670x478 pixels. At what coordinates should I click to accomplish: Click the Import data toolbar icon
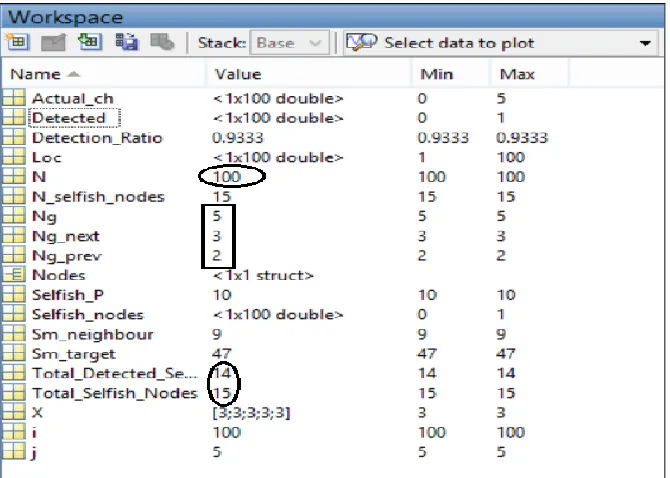click(x=89, y=42)
